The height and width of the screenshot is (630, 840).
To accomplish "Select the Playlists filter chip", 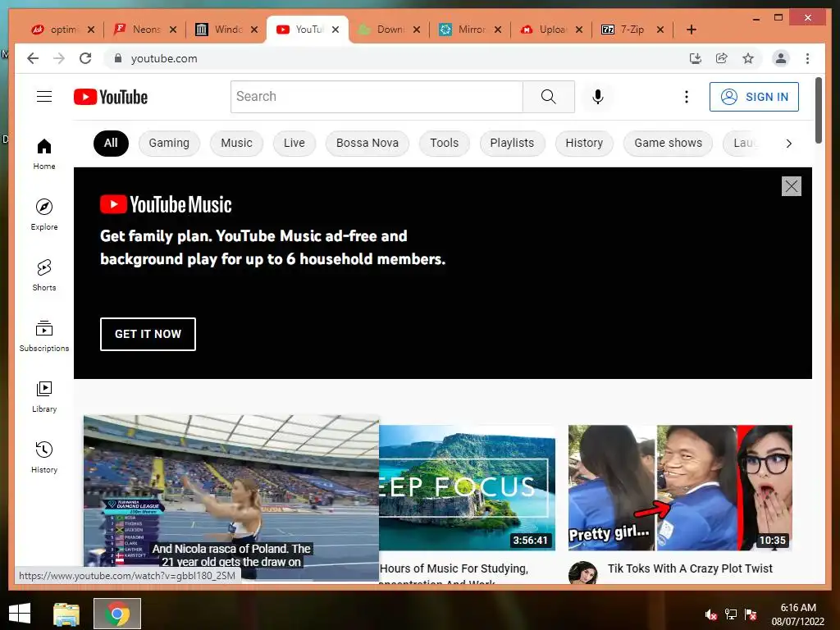I will click(512, 143).
